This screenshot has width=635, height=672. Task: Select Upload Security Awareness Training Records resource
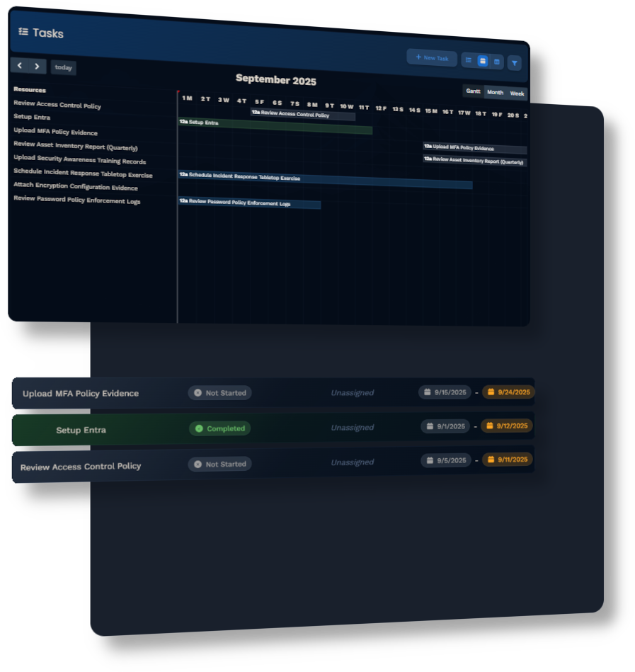(80, 159)
